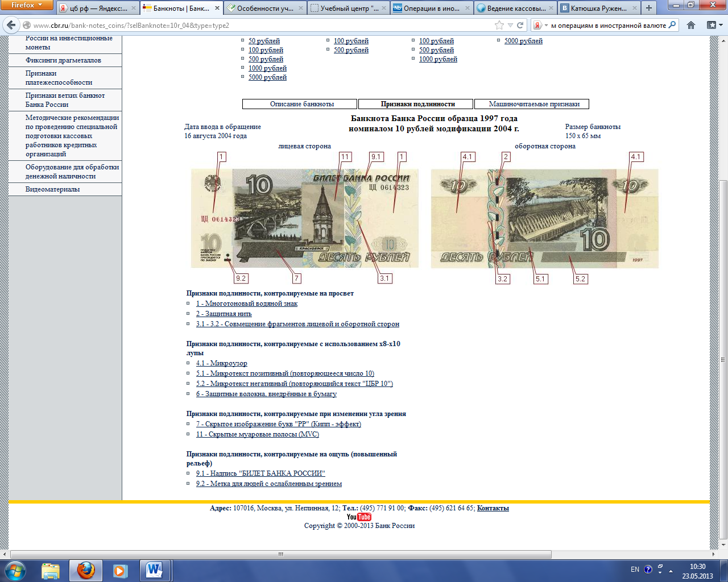
Task: Open the '11 - Скрытые муаровые полосы' link
Action: pos(258,434)
